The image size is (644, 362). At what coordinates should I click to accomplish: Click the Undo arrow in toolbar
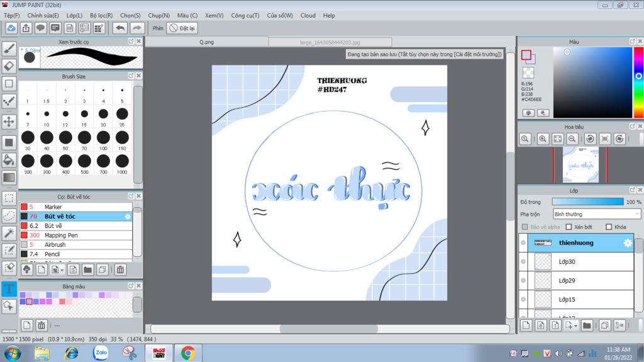[120, 28]
